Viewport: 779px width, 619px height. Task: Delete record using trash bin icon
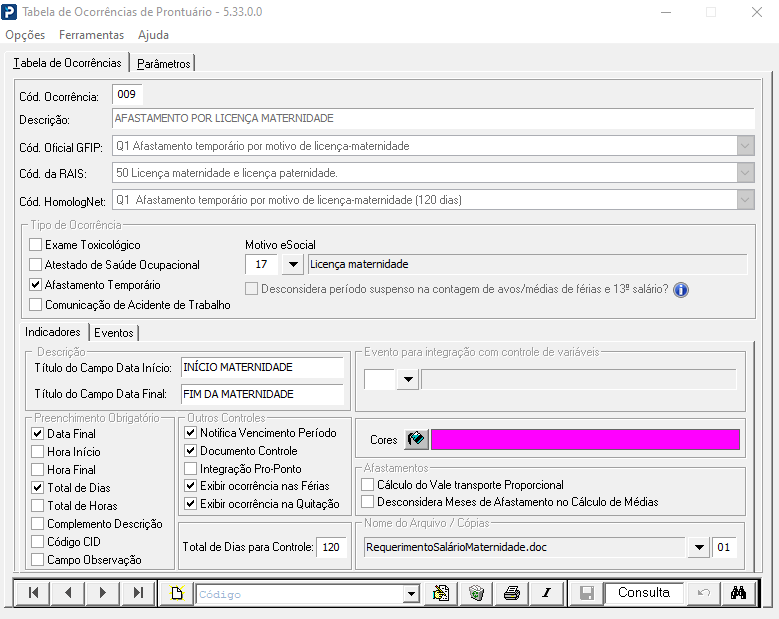tap(476, 593)
